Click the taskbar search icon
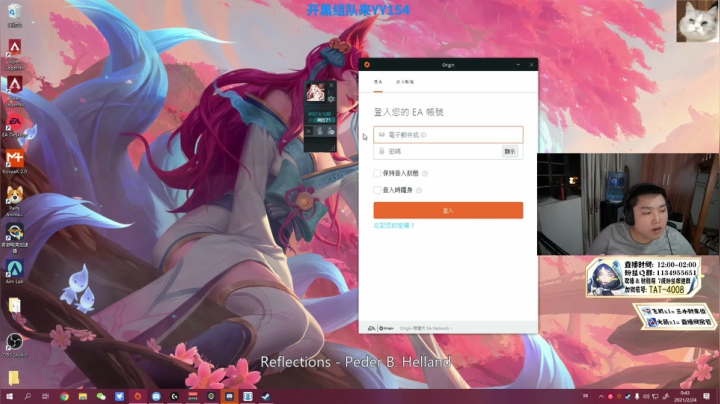Image resolution: width=720 pixels, height=404 pixels. (x=28, y=396)
